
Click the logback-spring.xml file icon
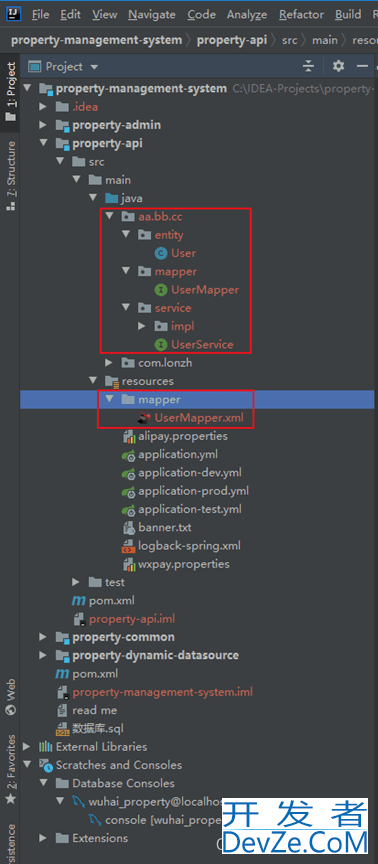point(128,546)
